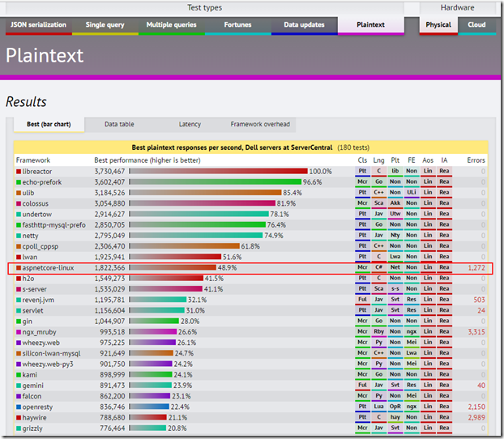Choose Physical hardware tab
Screen dimensions: 504x439
(438, 25)
